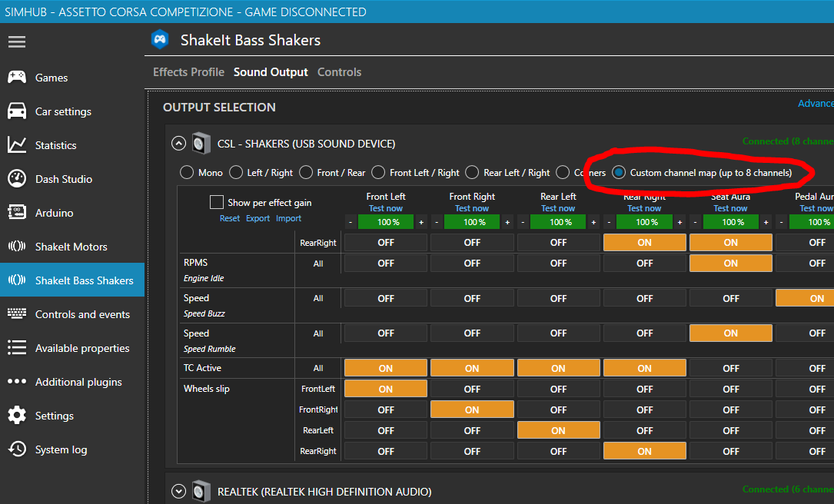The image size is (834, 504).
Task: Click the System log history icon
Action: click(16, 449)
